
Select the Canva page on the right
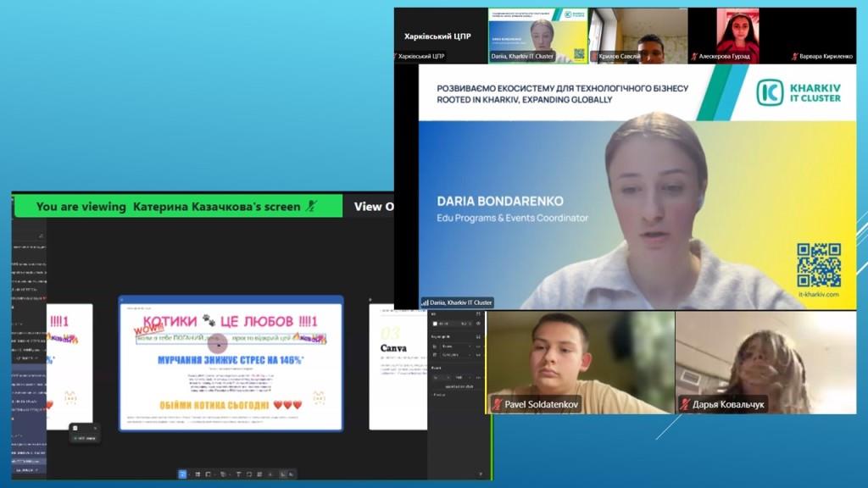[398, 364]
